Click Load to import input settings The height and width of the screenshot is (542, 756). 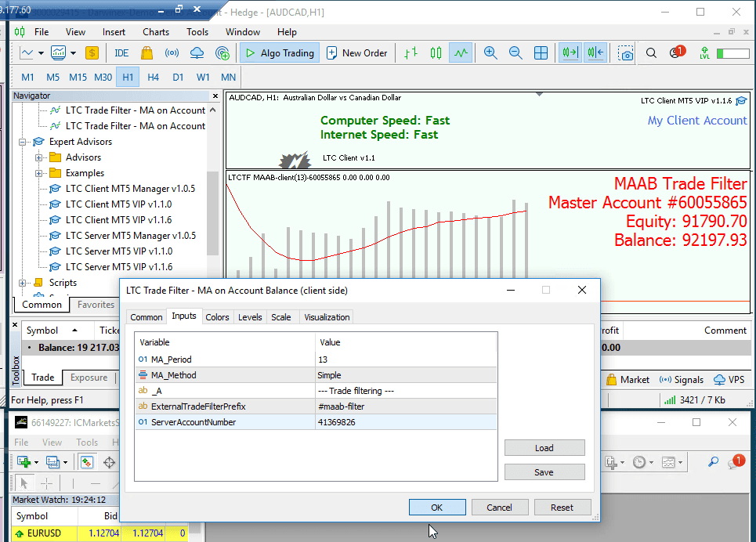click(x=544, y=448)
